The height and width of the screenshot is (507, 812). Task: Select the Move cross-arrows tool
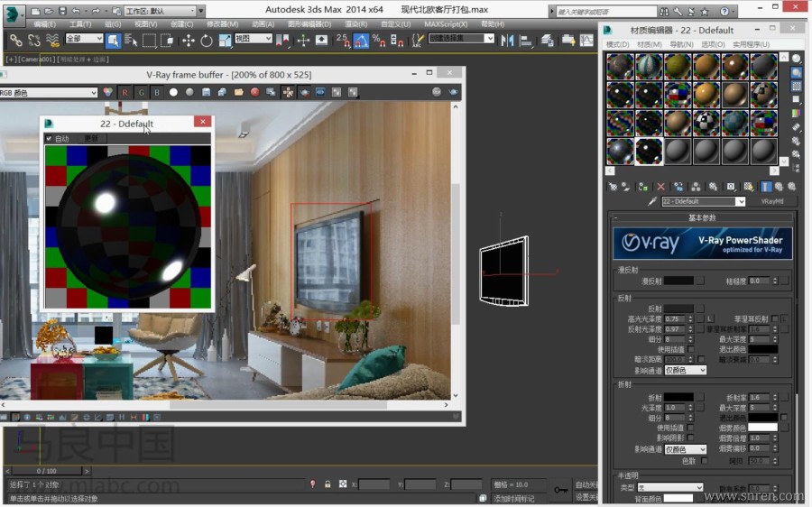(x=188, y=40)
